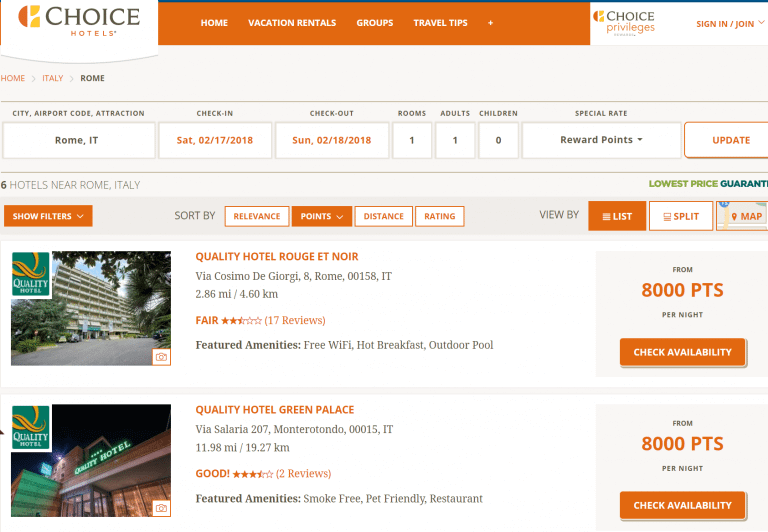Screen dimensions: 768x532
Task: Open the check-out date Sun, 02/18/2018
Action: click(x=332, y=140)
